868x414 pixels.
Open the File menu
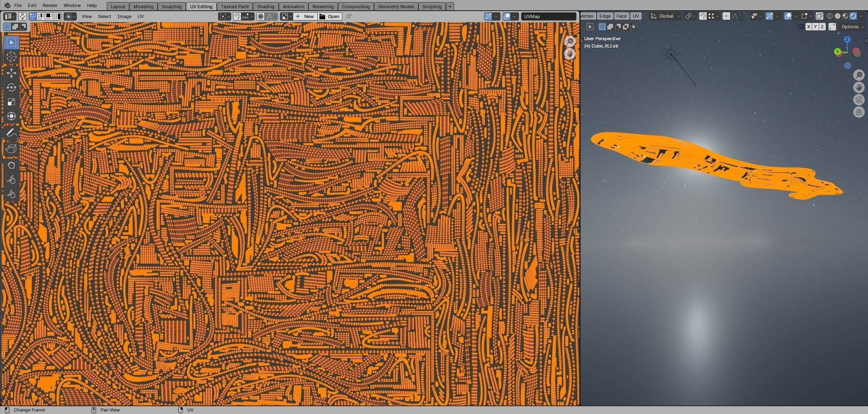pyautogui.click(x=18, y=5)
